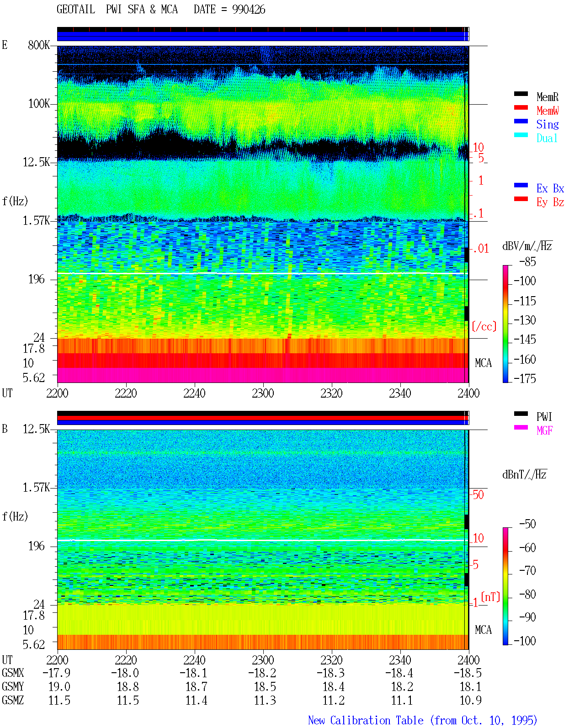Click the MemR legend label

pos(548,97)
